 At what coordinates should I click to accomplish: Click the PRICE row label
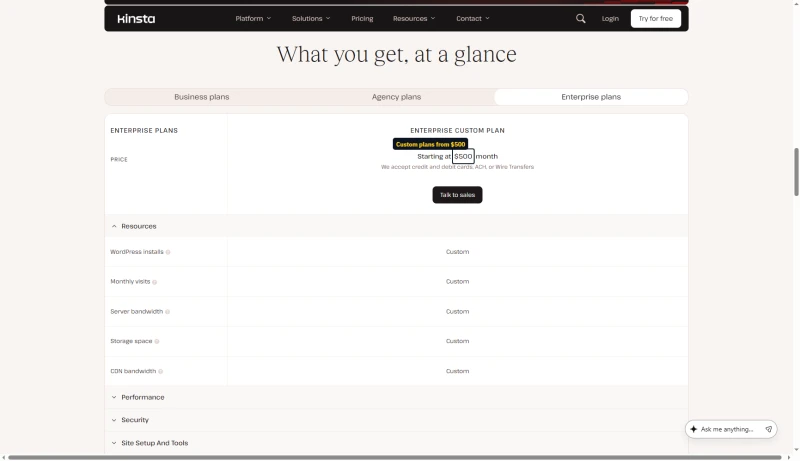(119, 160)
